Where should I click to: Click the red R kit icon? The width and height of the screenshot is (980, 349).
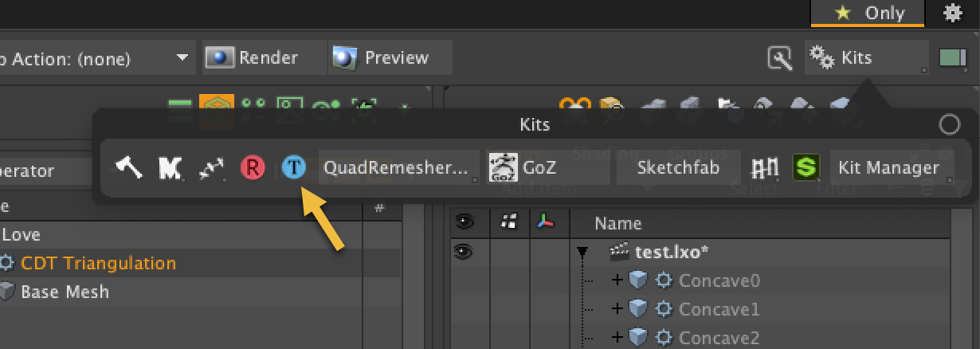click(x=253, y=167)
